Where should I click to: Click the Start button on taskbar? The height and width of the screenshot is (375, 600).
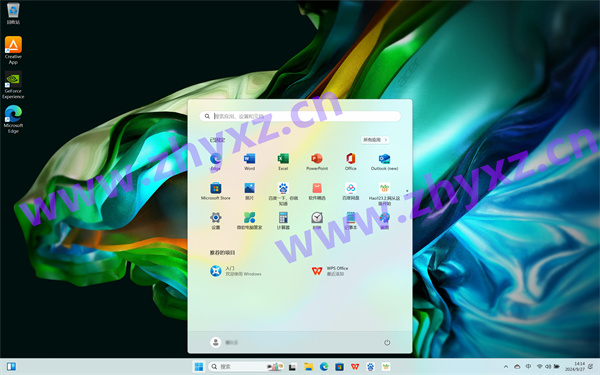[199, 367]
